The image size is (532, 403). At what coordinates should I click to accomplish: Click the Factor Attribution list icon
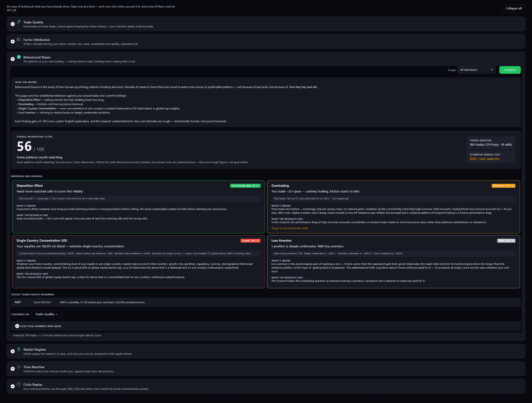coord(19,39)
